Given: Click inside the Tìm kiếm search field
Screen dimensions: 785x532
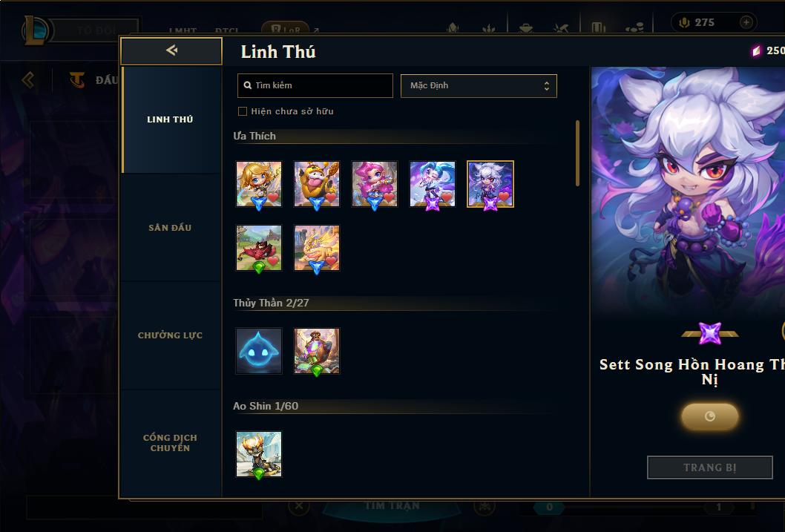Looking at the screenshot, I should (x=315, y=85).
